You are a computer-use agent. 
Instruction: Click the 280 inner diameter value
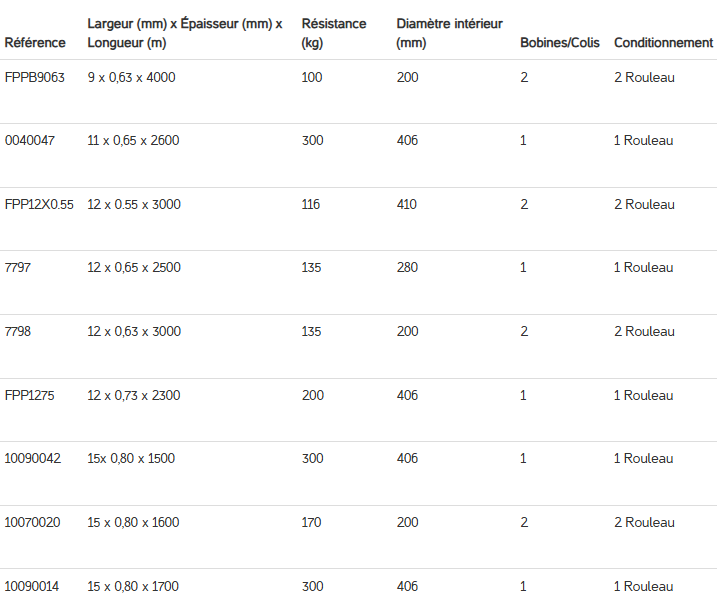(407, 268)
